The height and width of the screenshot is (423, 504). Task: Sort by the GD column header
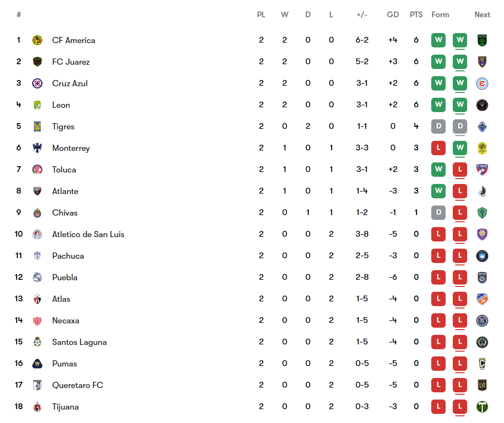pos(393,15)
